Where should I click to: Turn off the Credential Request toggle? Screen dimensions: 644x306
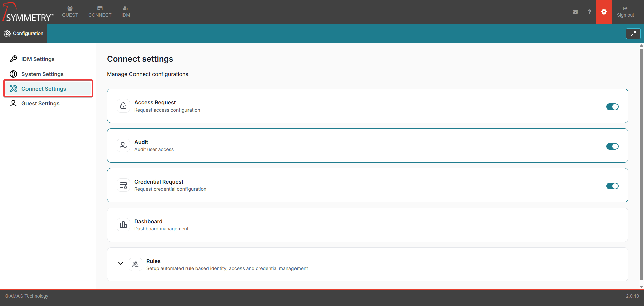click(x=612, y=186)
